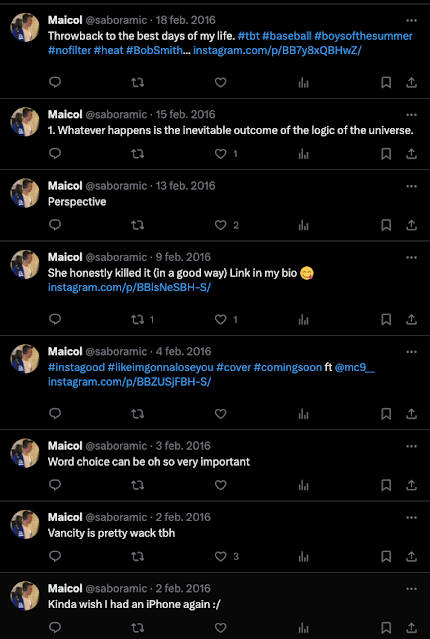The image size is (430, 639).
Task: Open instagram.com/p/BBlsNeSBH-S/ link
Action: pos(130,287)
